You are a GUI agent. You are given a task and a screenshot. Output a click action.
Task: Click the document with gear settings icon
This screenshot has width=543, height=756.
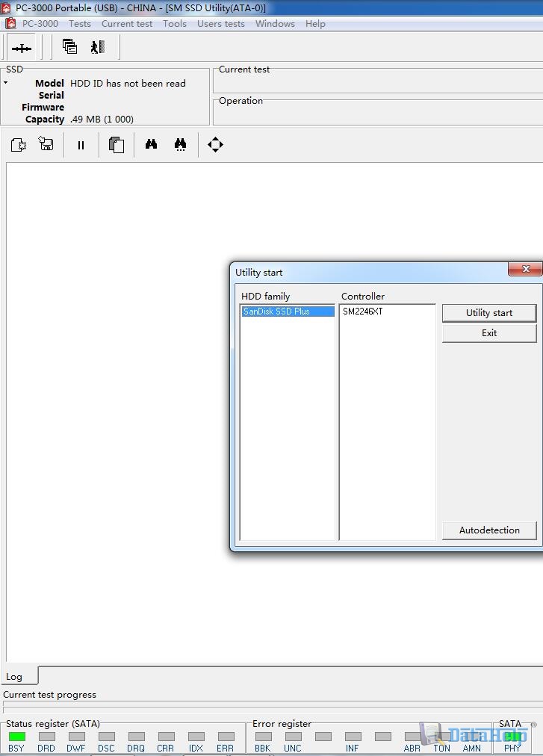point(19,145)
